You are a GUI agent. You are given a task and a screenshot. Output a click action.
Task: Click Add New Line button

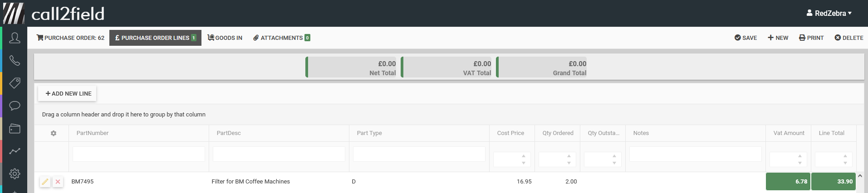68,94
